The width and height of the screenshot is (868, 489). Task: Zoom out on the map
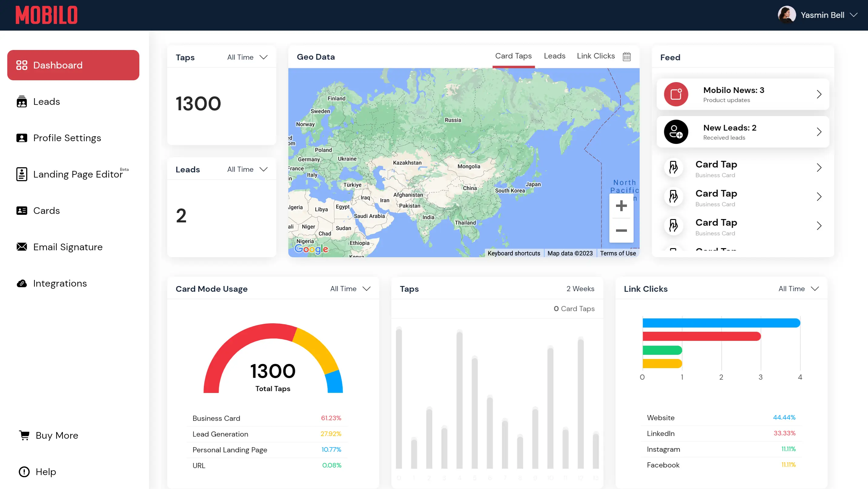(621, 231)
